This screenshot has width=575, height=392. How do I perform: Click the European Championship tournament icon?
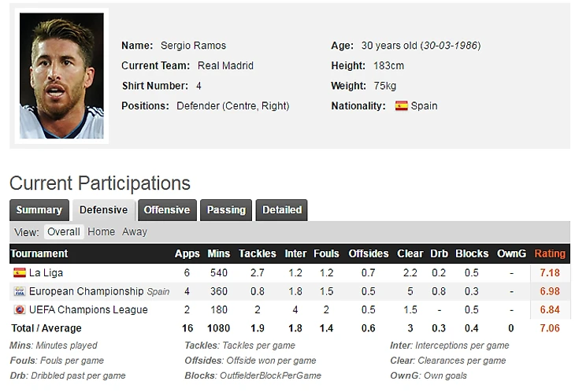click(20, 291)
